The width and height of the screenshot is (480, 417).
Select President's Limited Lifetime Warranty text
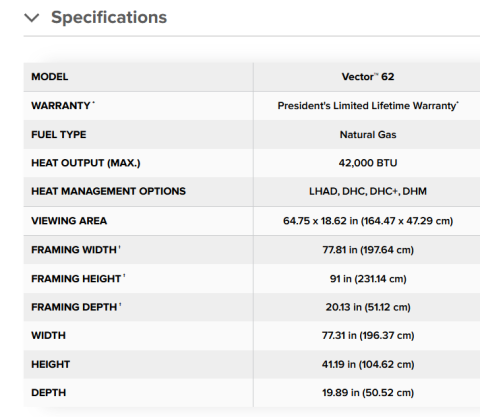[x=368, y=106]
